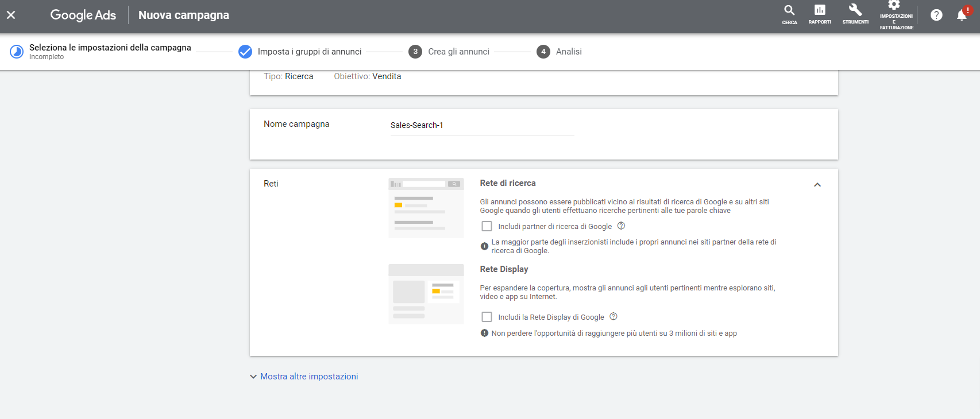Go to Imposta i gruppi di annunci step

pos(310,52)
